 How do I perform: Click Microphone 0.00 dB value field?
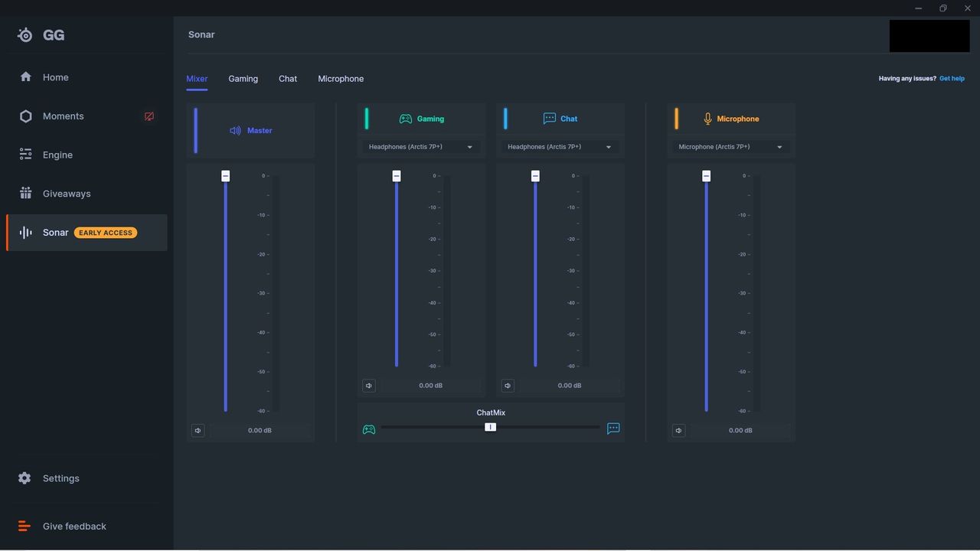point(740,431)
